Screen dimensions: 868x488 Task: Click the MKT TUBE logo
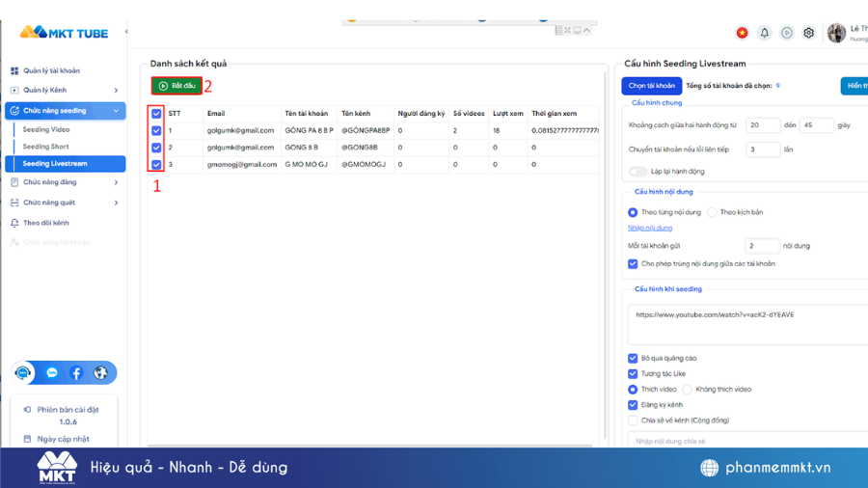pyautogui.click(x=64, y=33)
